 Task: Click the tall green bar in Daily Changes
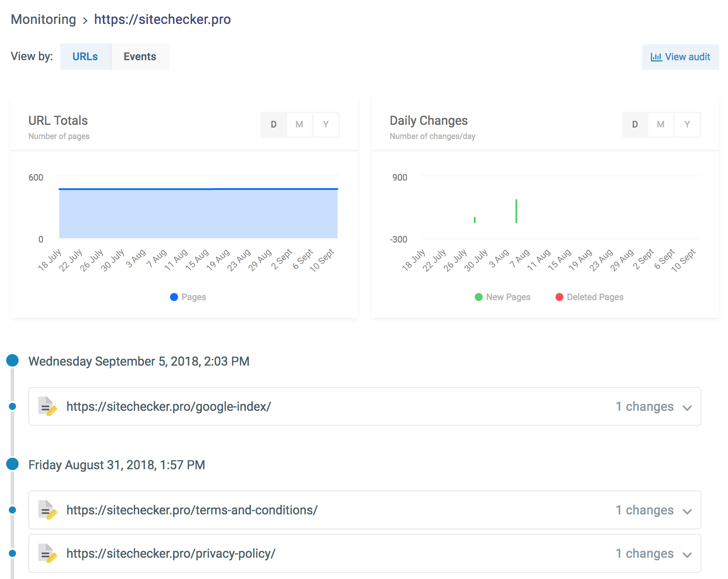pos(516,211)
